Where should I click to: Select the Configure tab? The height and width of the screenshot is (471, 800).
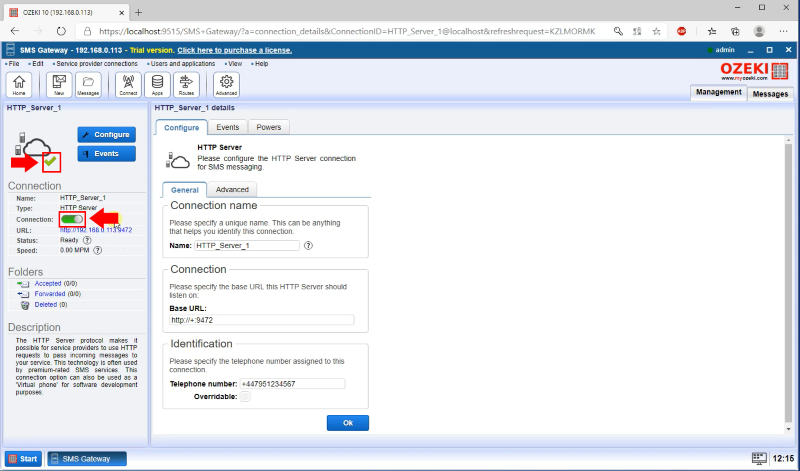[x=182, y=128]
